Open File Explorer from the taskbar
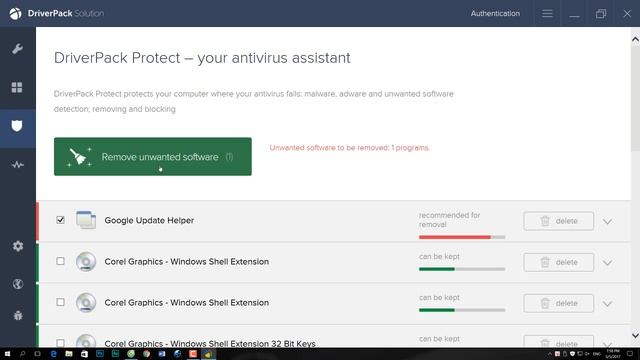The image size is (640, 360). point(69,354)
